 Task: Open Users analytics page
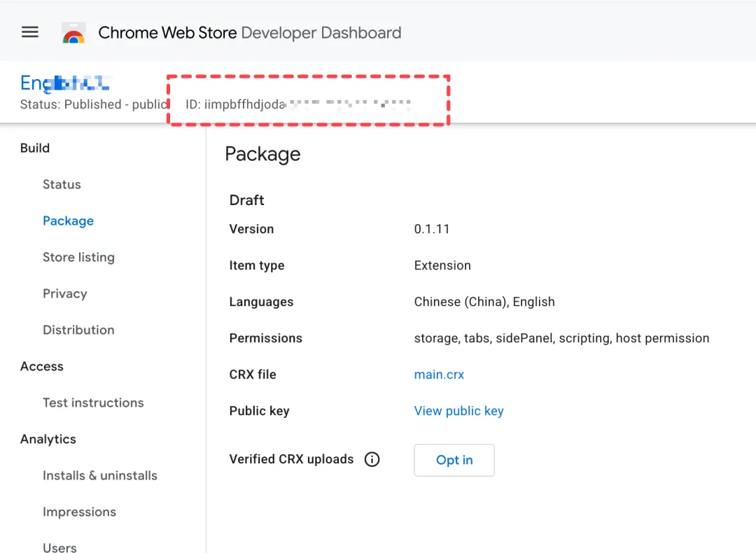click(59, 547)
